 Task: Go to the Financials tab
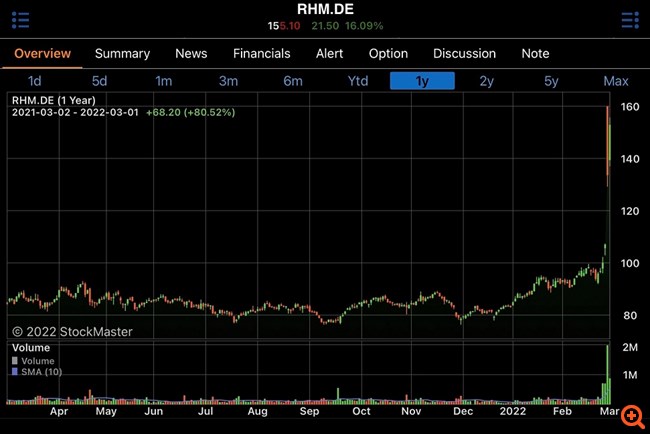click(261, 53)
